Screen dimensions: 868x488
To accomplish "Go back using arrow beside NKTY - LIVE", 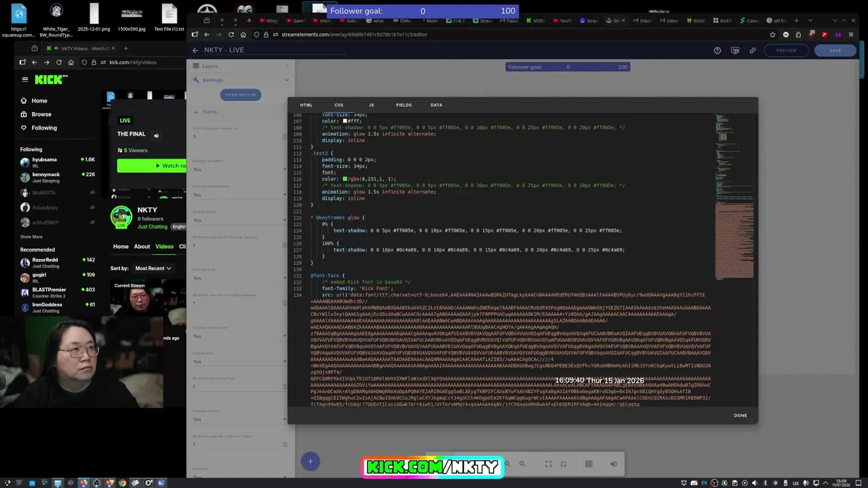I will point(195,50).
